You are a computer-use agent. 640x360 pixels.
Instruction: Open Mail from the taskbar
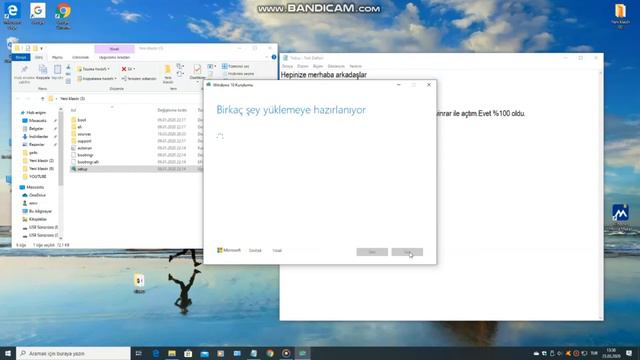click(x=204, y=353)
